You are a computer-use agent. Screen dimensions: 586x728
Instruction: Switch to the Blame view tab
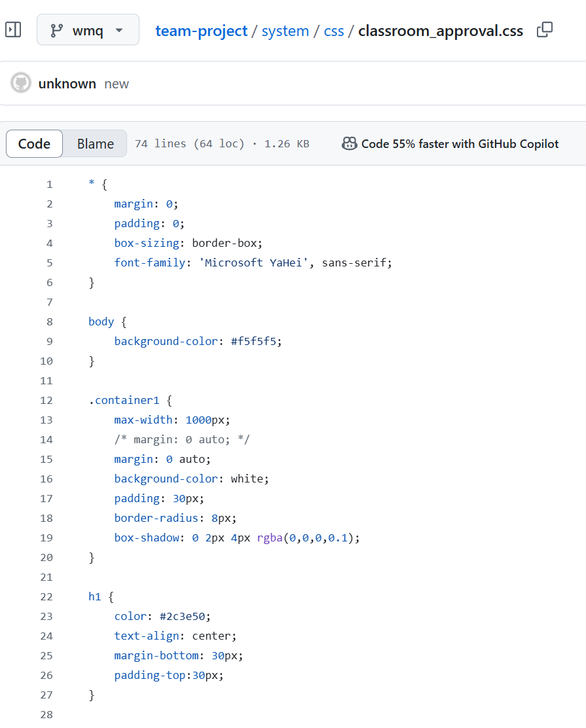[x=95, y=143]
